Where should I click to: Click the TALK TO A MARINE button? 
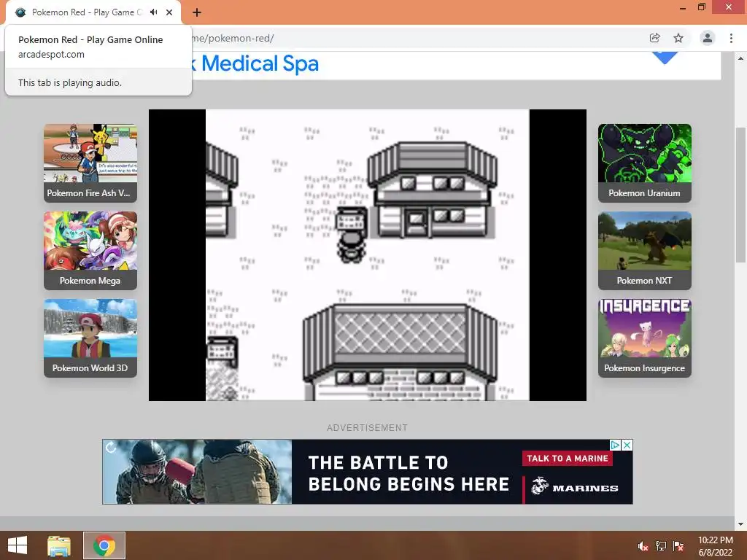click(x=568, y=459)
